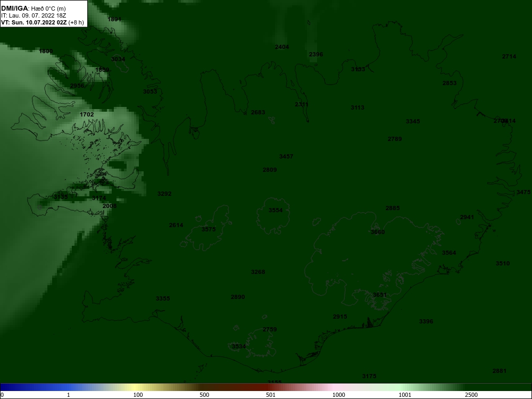Click the colour scale label 100
The image size is (532, 399).
point(138,395)
